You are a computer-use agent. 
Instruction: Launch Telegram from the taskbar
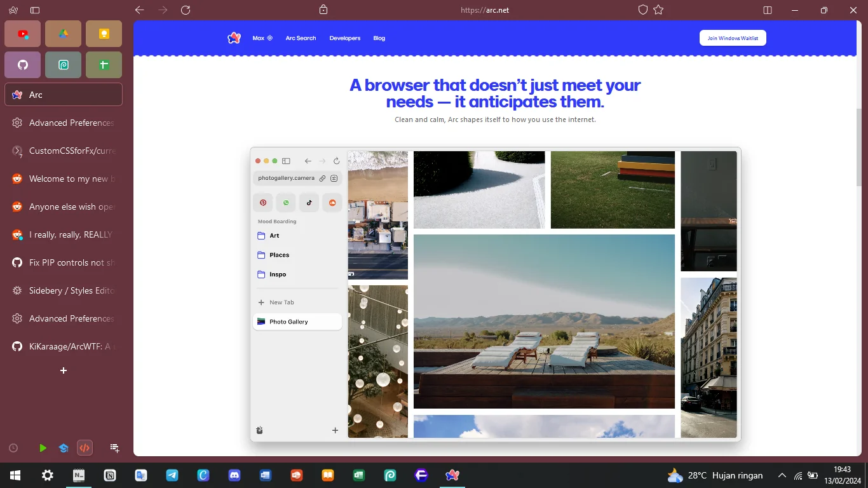click(172, 475)
